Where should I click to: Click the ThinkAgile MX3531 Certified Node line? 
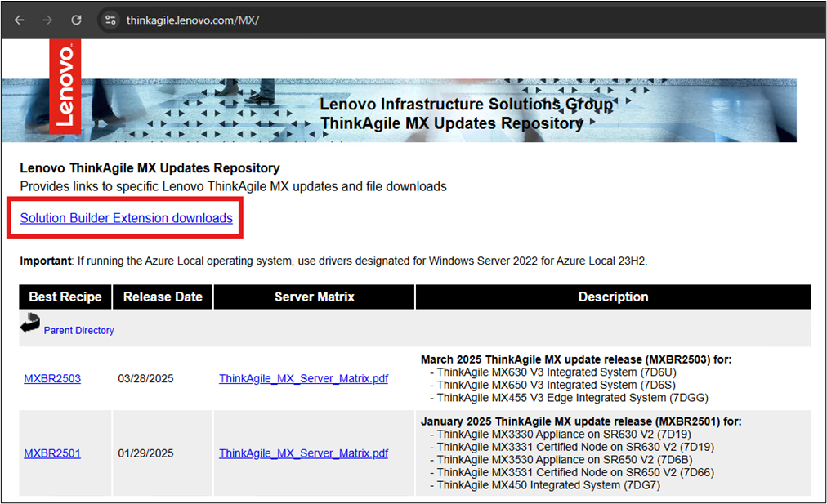pyautogui.click(x=572, y=472)
